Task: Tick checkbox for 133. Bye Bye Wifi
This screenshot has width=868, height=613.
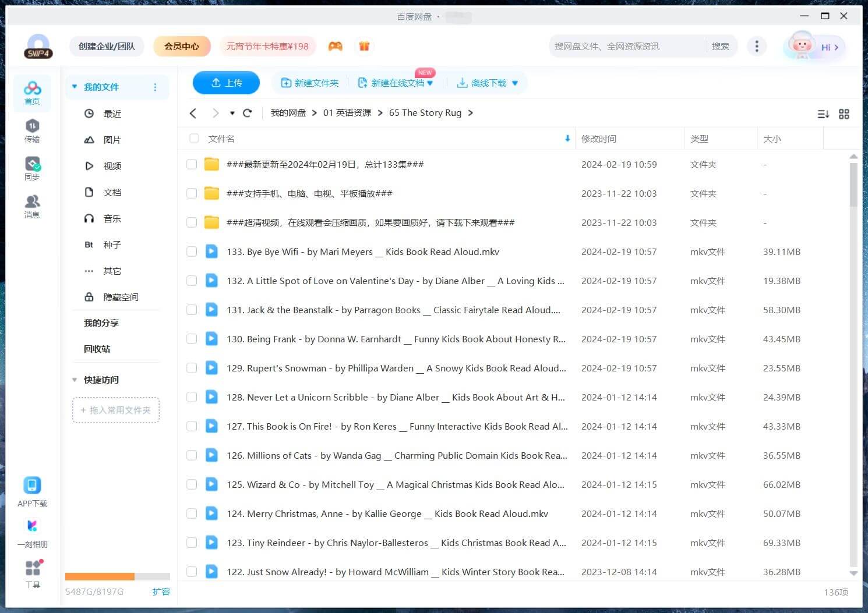Action: click(192, 252)
